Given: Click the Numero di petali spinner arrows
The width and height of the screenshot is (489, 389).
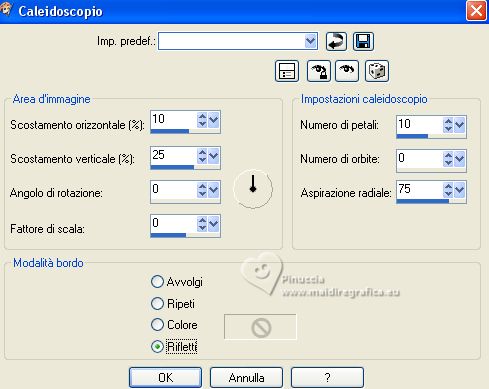Looking at the screenshot, I should pos(448,125).
